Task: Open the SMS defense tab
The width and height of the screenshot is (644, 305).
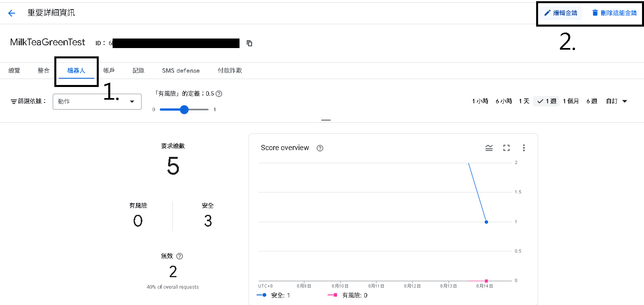Action: click(x=181, y=70)
